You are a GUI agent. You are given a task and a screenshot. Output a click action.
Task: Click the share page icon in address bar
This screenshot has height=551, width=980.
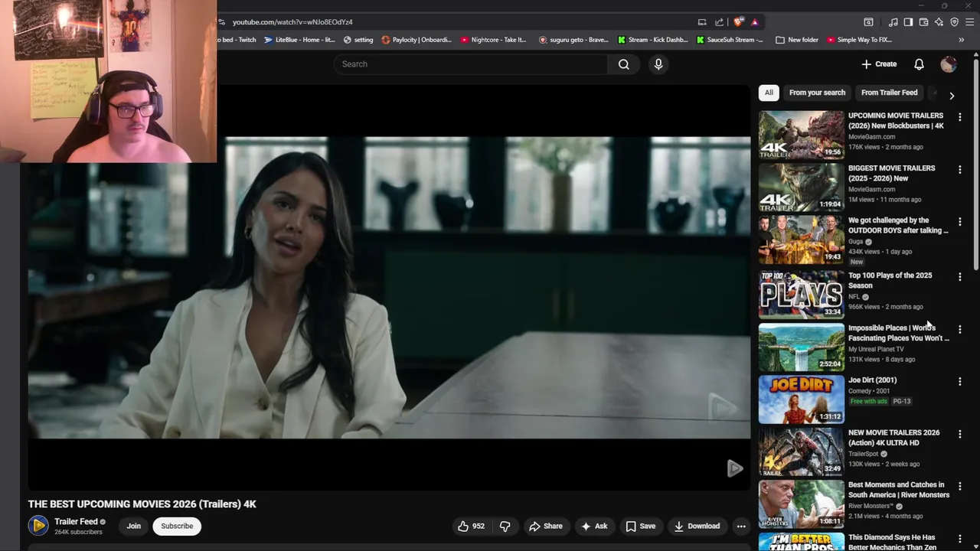[x=719, y=22]
